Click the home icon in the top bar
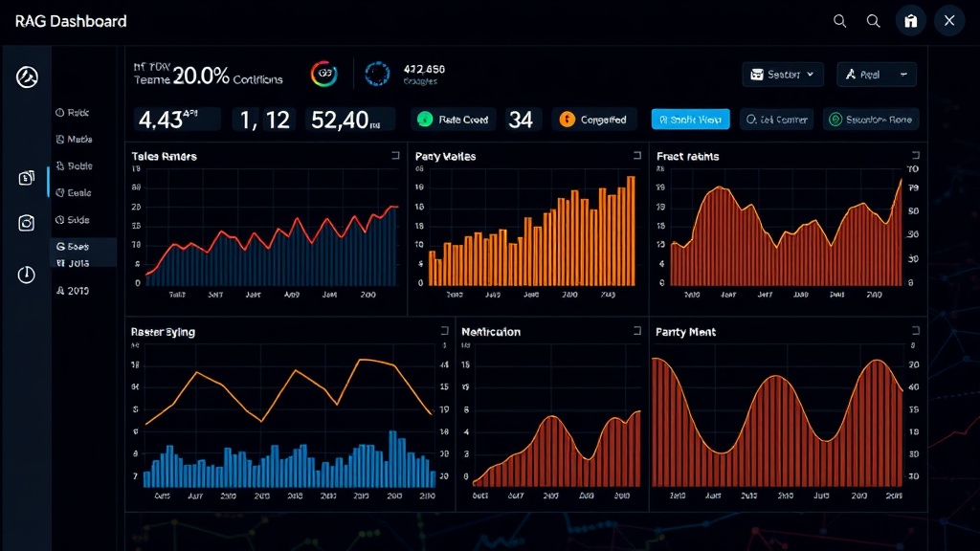This screenshot has height=551, width=980. (911, 21)
